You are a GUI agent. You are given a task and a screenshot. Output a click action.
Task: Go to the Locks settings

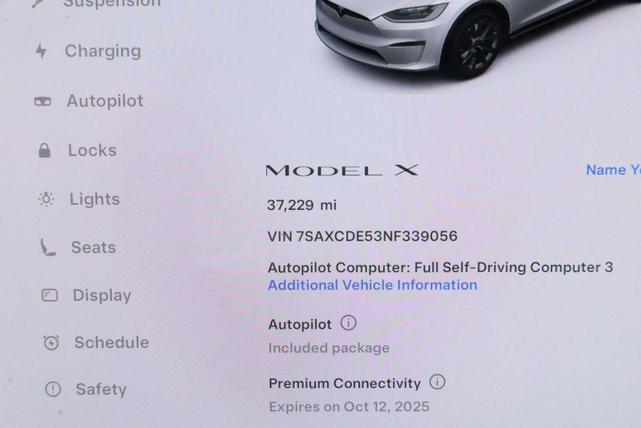click(x=92, y=150)
